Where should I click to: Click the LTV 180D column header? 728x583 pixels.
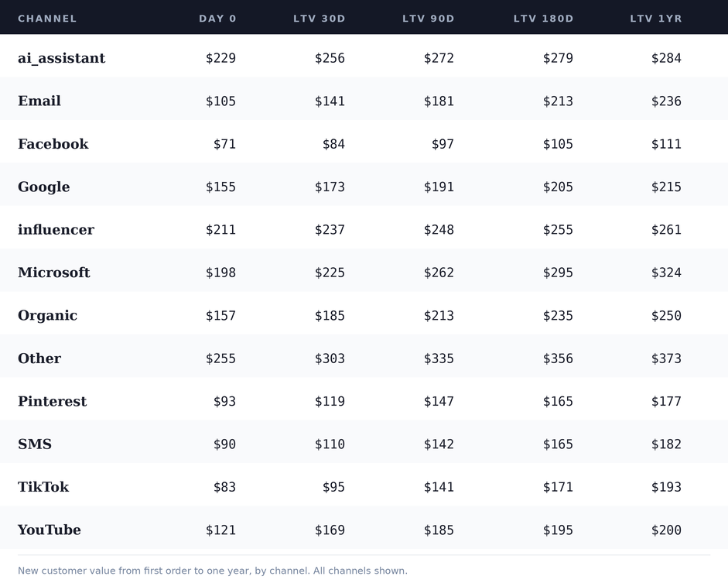coord(544,19)
